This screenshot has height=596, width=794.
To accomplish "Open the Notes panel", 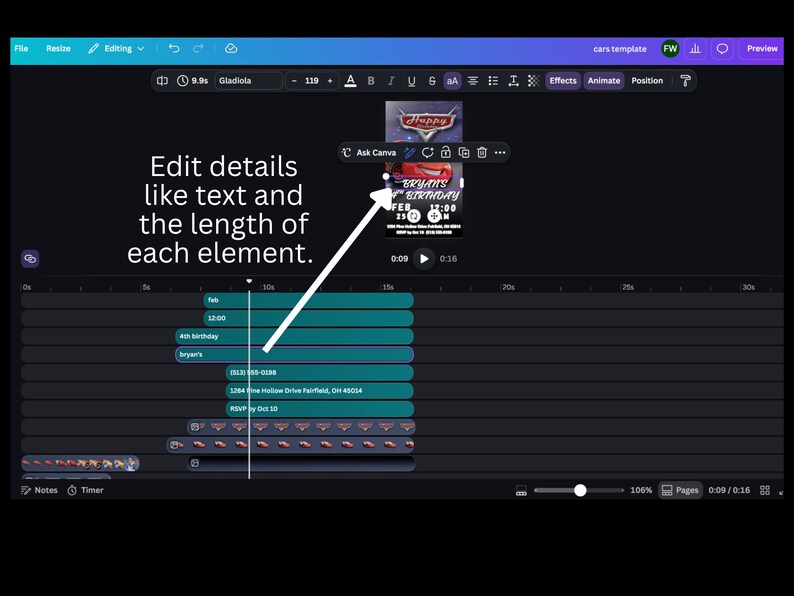I will click(39, 490).
